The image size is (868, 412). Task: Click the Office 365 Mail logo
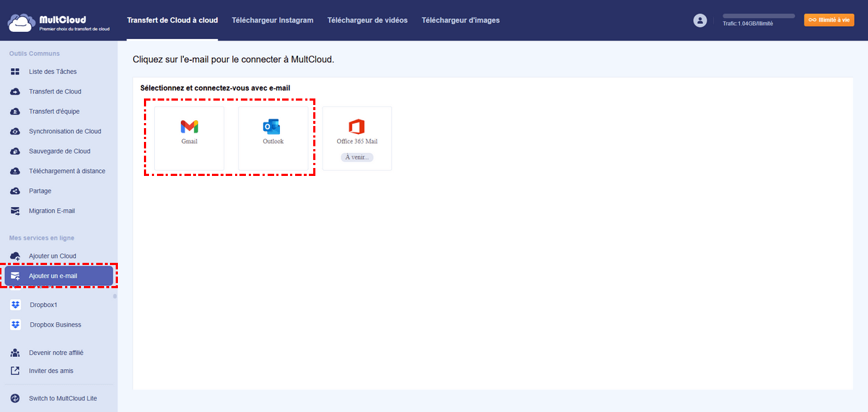coord(356,127)
